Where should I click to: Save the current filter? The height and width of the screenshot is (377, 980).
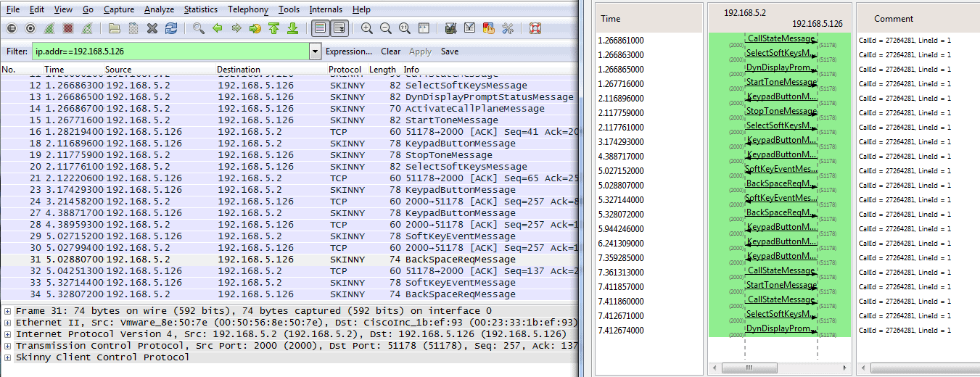(450, 51)
